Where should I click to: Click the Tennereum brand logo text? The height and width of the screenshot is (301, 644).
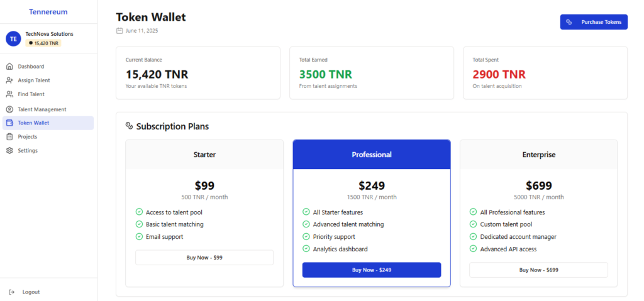tap(48, 12)
